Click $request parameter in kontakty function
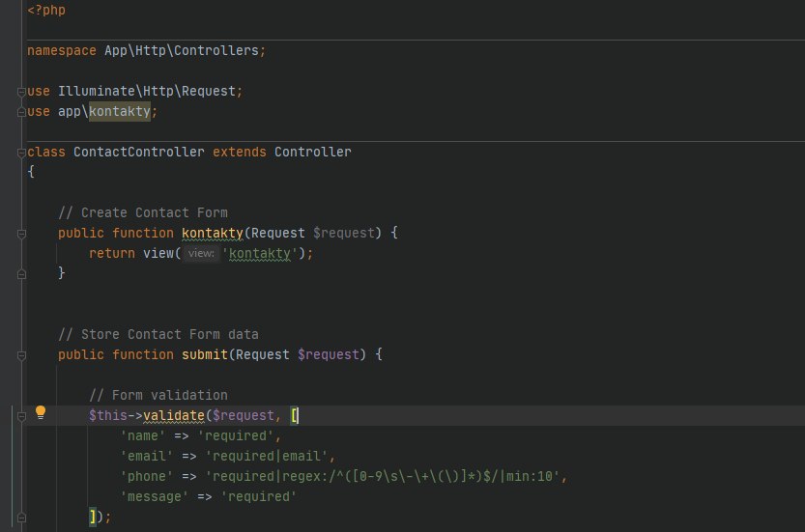805x532 pixels. [344, 233]
